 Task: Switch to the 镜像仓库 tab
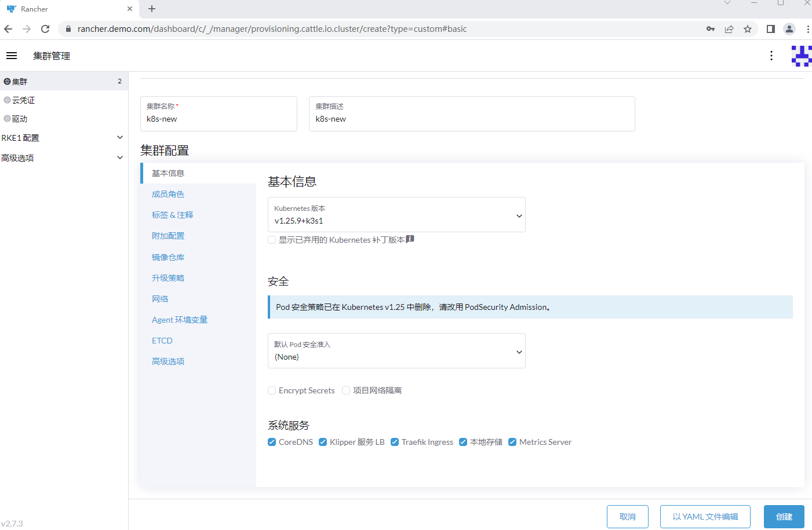point(168,257)
